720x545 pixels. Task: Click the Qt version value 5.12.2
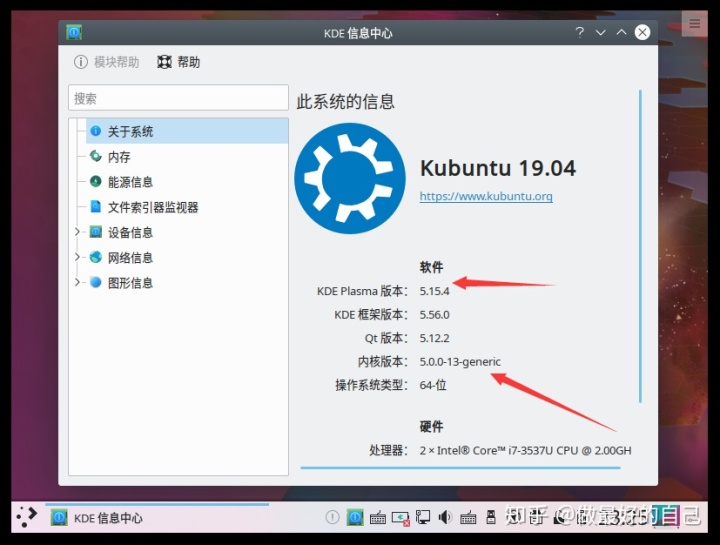point(434,338)
